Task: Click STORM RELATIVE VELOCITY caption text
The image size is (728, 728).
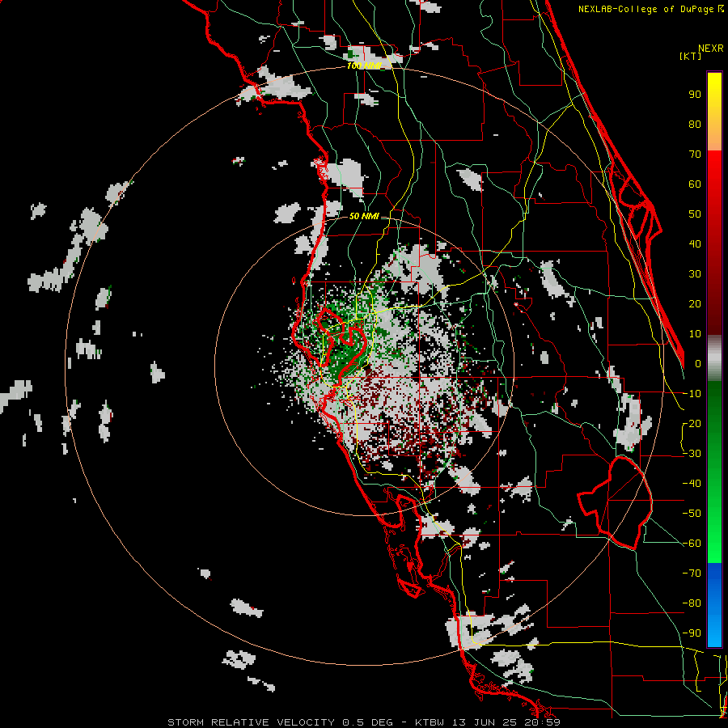Action: pyautogui.click(x=251, y=722)
